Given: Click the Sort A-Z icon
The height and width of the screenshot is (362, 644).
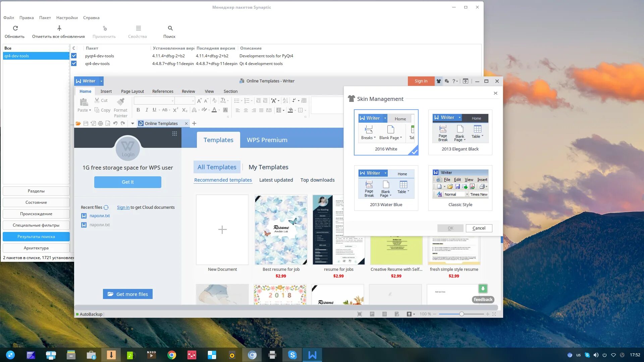Looking at the screenshot, I should pyautogui.click(x=285, y=101).
